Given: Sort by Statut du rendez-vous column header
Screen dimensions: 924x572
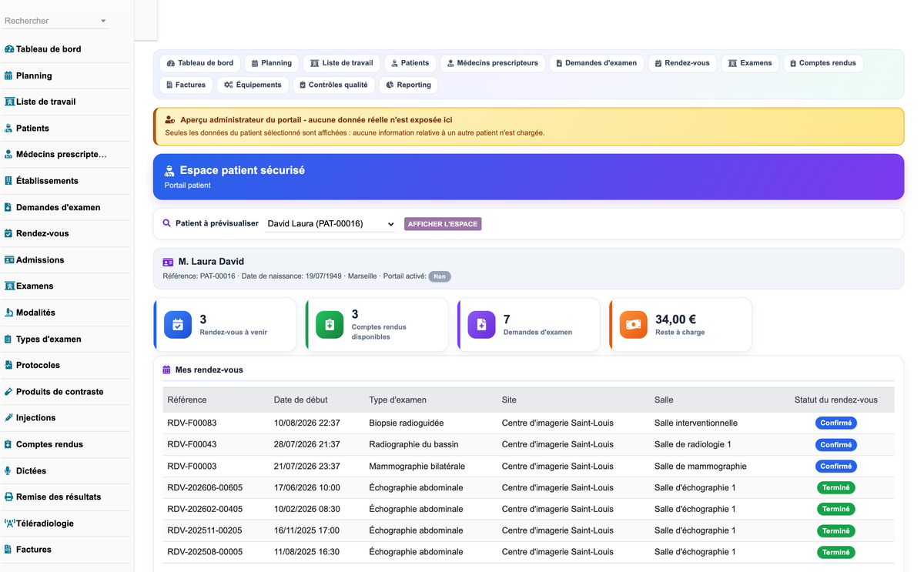Looking at the screenshot, I should (836, 400).
